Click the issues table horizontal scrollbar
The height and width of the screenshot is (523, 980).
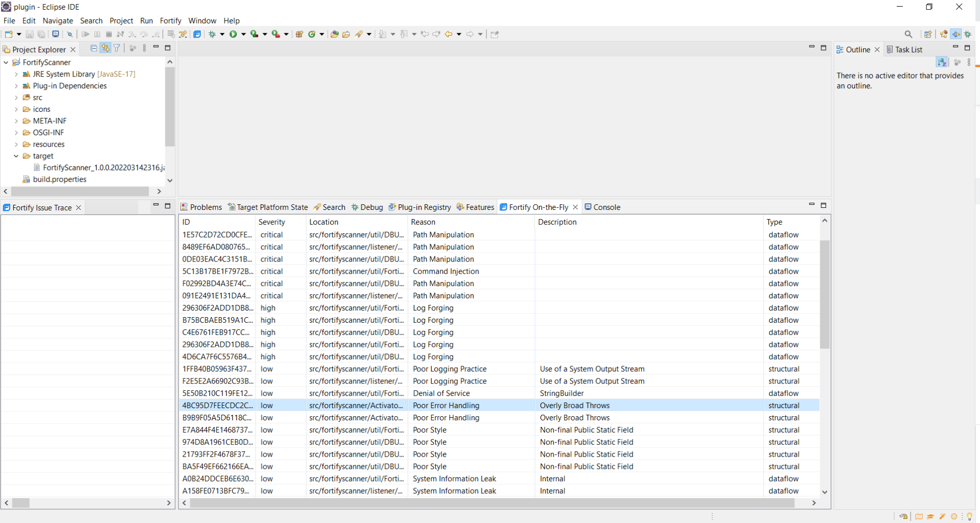click(492, 503)
